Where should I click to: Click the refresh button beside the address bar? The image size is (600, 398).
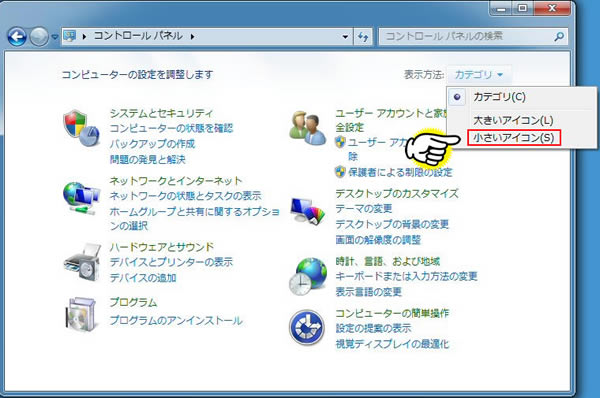363,37
